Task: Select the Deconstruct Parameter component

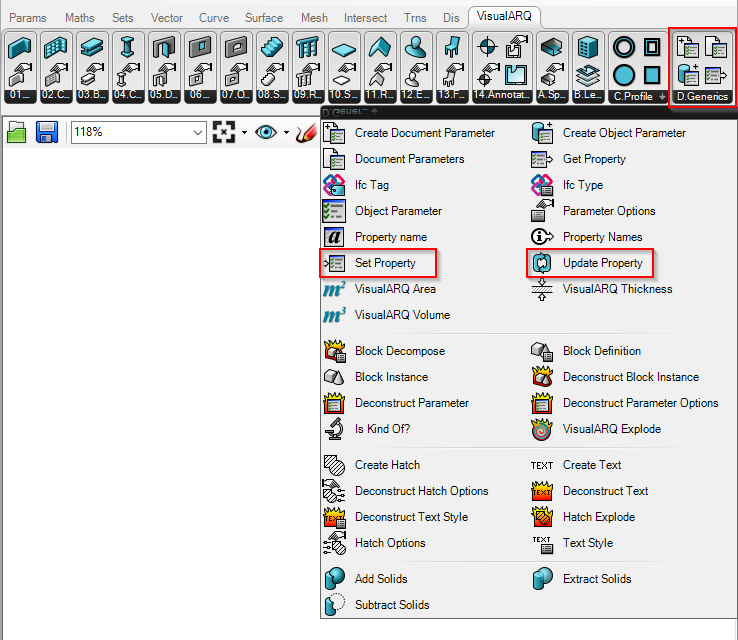Action: pyautogui.click(x=396, y=403)
